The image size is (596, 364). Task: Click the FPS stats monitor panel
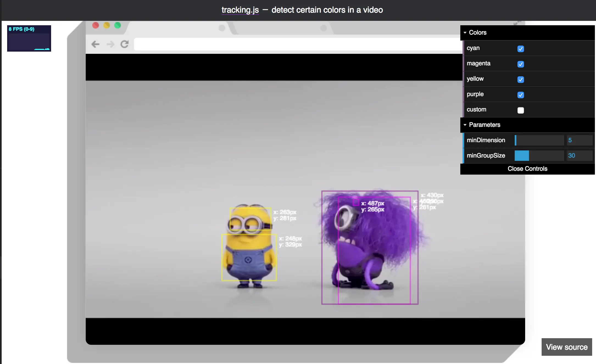pyautogui.click(x=29, y=38)
